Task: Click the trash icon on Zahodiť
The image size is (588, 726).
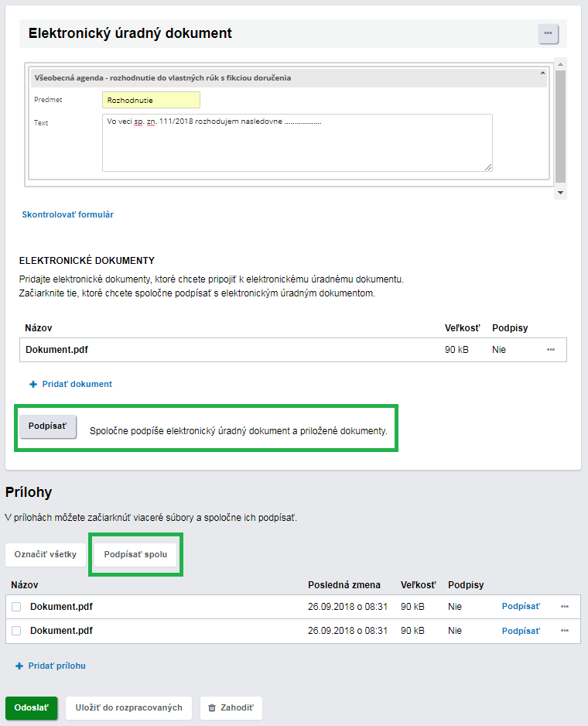Action: coord(212,708)
